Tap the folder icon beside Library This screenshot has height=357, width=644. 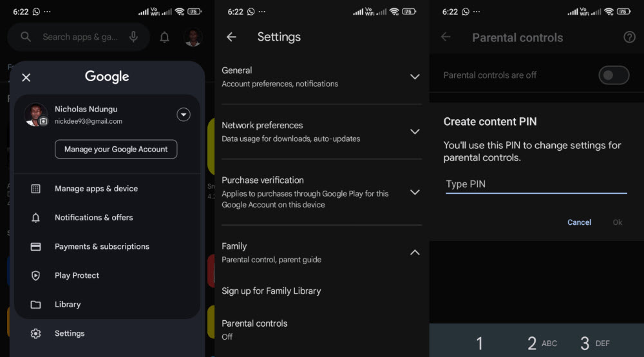click(35, 304)
